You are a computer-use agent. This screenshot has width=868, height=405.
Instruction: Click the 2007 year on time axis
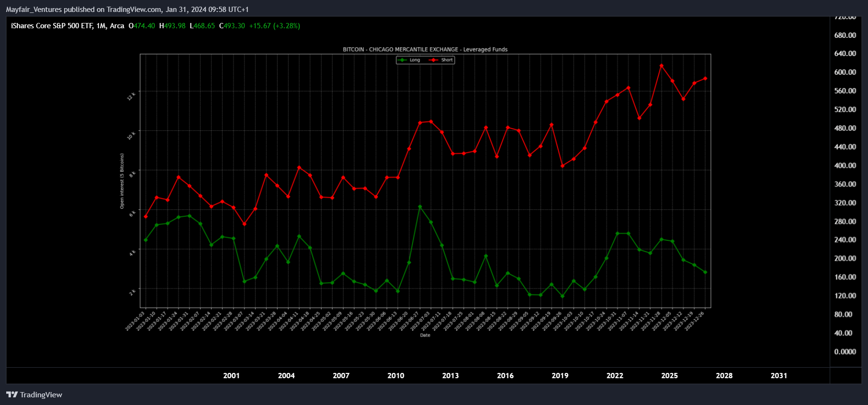coord(341,375)
